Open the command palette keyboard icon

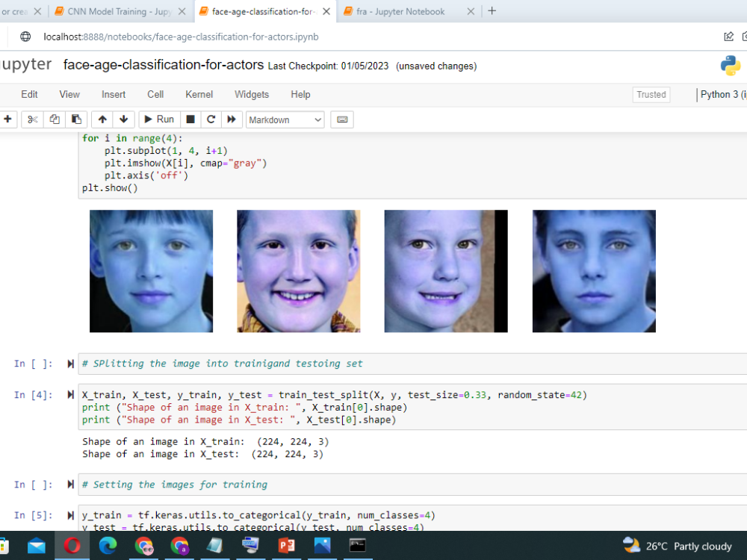tap(341, 119)
